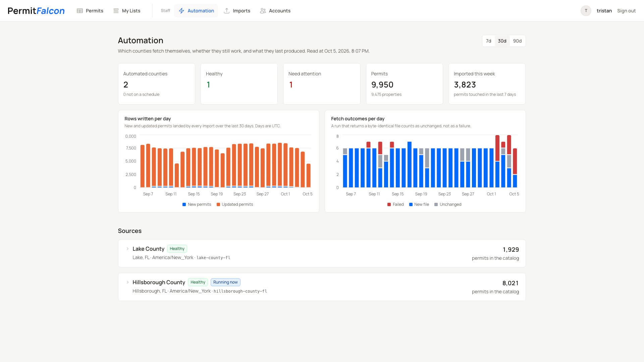Image resolution: width=644 pixels, height=362 pixels.
Task: Click the Healthy summary card
Action: [x=239, y=84]
